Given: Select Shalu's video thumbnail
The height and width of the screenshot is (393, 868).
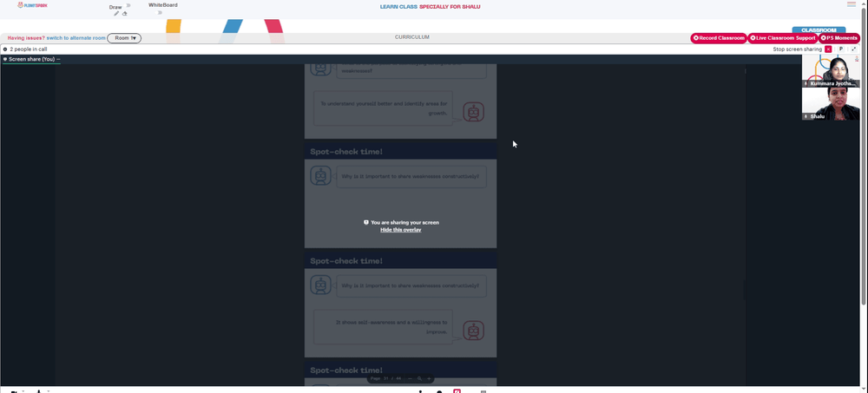Looking at the screenshot, I should (x=831, y=103).
